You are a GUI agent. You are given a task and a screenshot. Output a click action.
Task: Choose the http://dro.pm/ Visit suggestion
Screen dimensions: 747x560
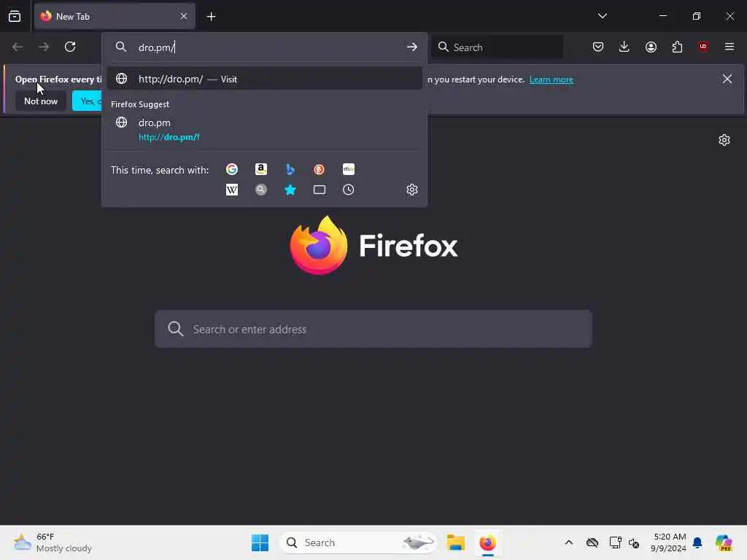point(265,79)
